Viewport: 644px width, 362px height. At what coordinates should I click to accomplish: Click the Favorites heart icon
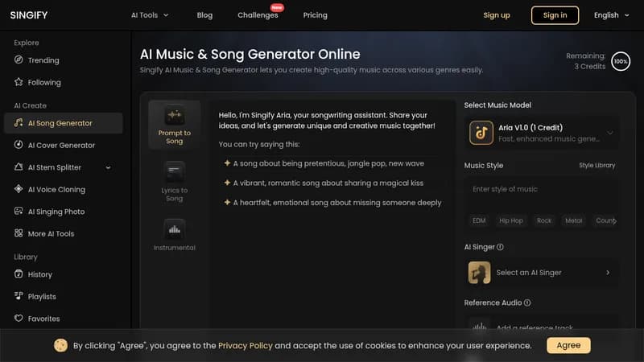[x=19, y=318]
